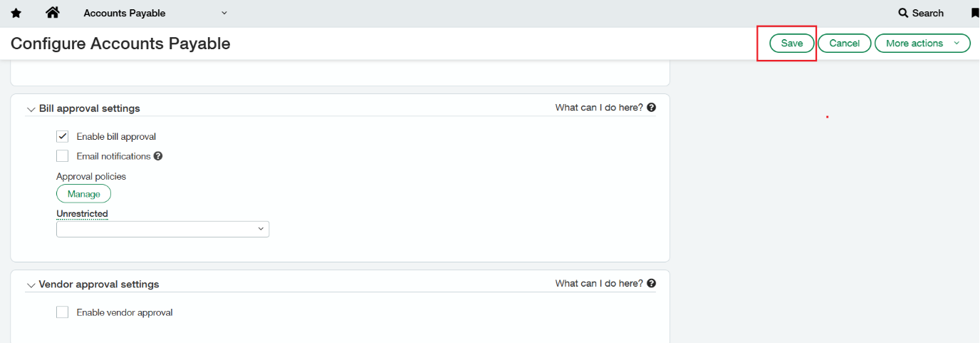The height and width of the screenshot is (343, 980).
Task: Cancel the configuration changes
Action: click(x=844, y=43)
